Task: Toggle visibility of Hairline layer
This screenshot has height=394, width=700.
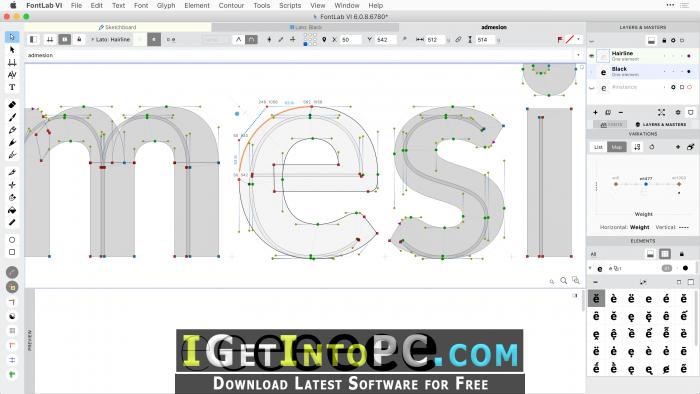Action: 592,56
